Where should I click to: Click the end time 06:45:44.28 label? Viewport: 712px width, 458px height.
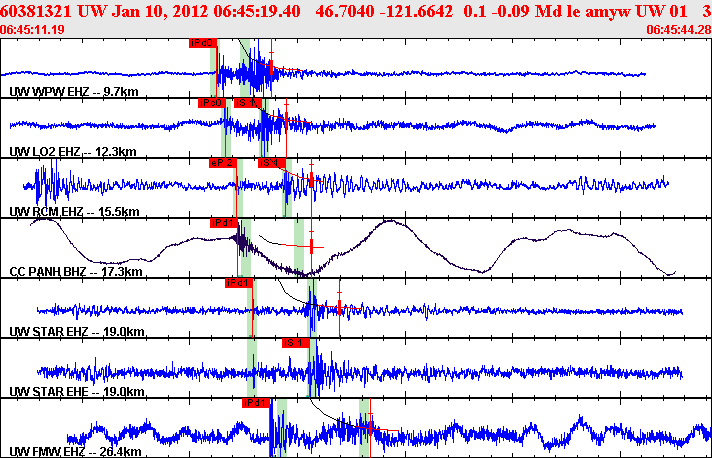click(x=678, y=30)
